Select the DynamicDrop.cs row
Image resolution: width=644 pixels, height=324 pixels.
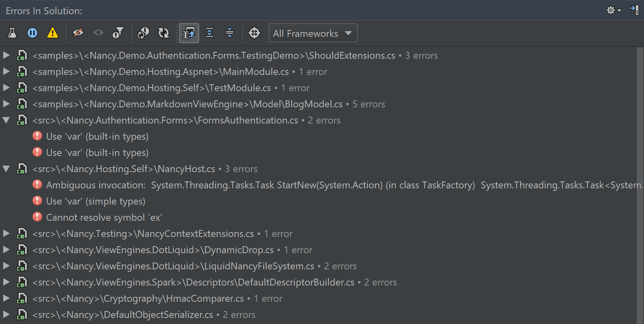(x=318, y=250)
